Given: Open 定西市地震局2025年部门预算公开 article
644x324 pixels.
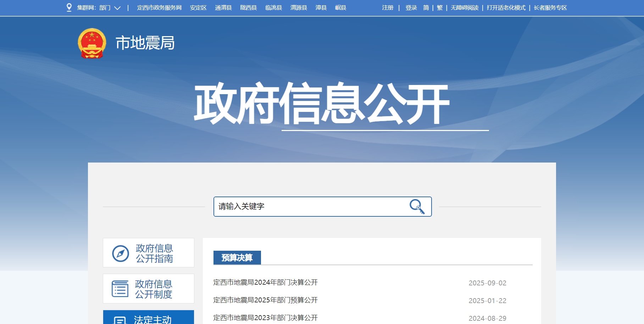Looking at the screenshot, I should (x=265, y=300).
